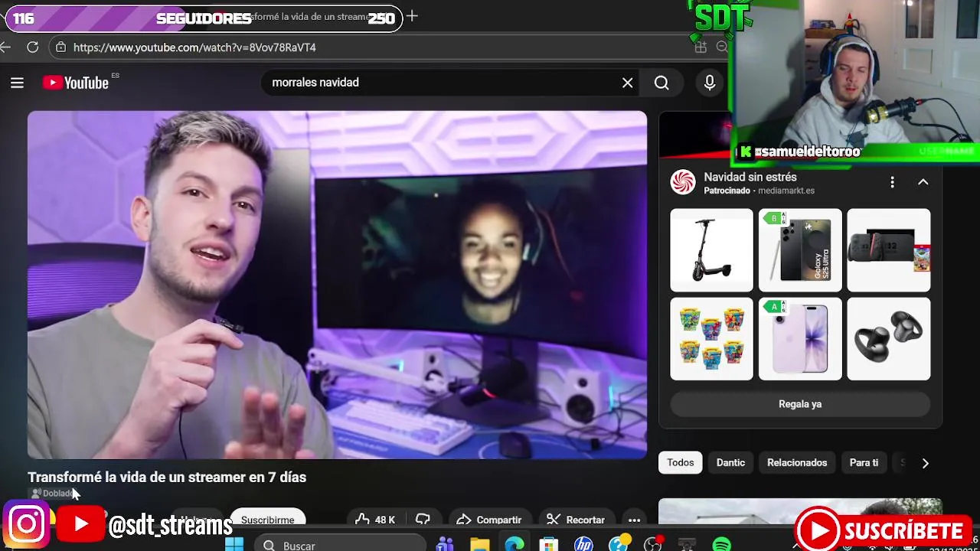Open the Nintendo Switch console product

point(889,250)
